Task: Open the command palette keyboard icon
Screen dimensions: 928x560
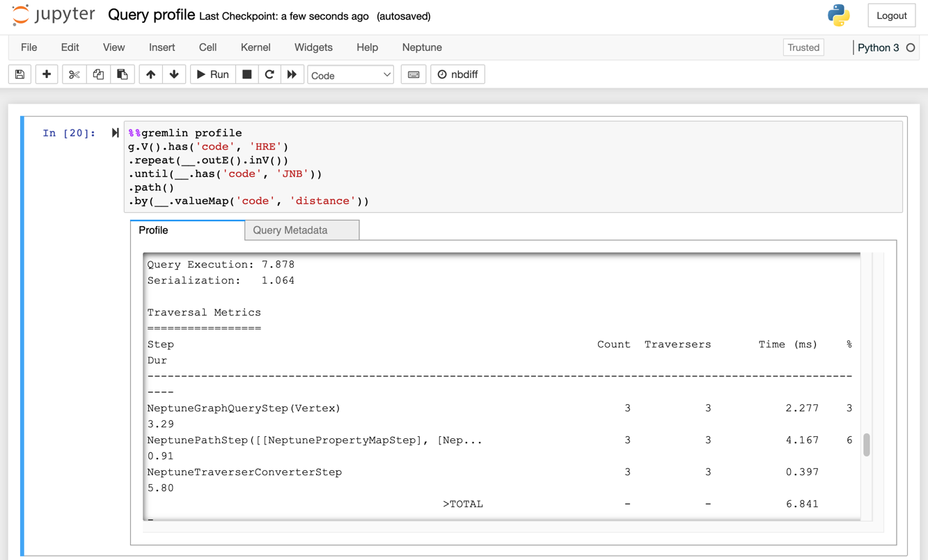Action: [x=414, y=74]
